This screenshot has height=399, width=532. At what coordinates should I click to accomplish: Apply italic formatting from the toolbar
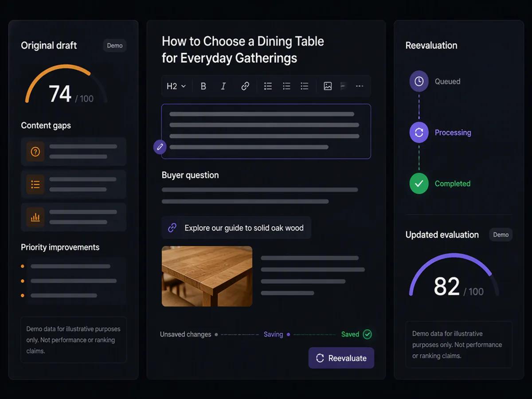point(223,86)
